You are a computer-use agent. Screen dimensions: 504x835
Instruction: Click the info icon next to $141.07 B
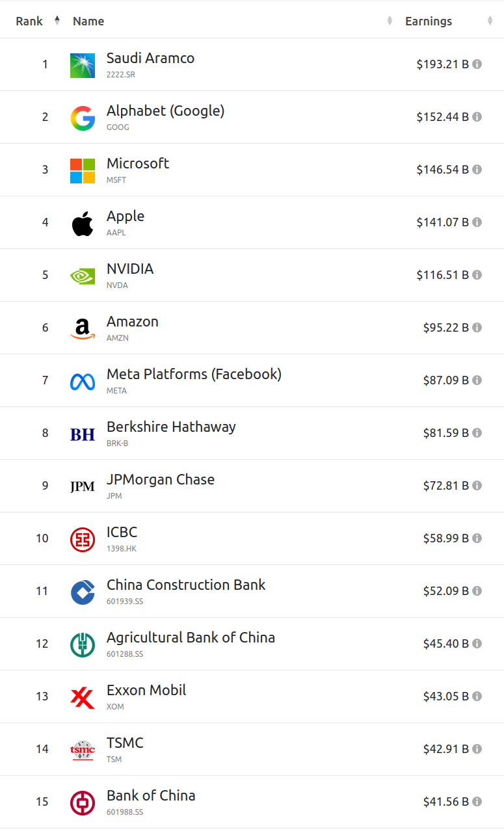pyautogui.click(x=477, y=222)
